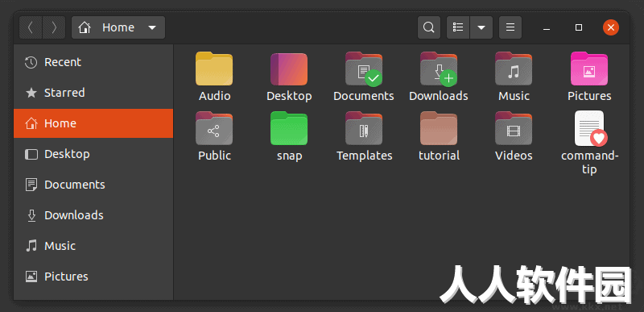Minimize the file manager window
The height and width of the screenshot is (312, 644).
(547, 28)
